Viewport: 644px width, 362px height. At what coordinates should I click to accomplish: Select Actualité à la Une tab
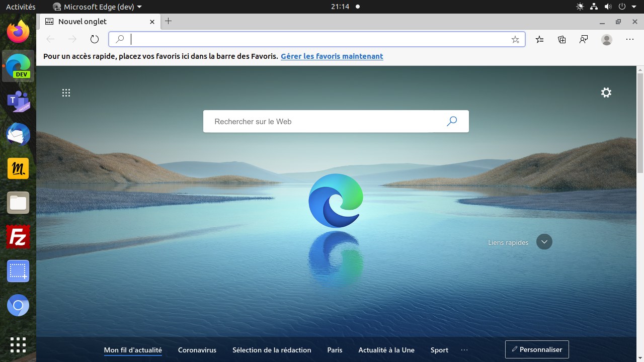coord(386,350)
